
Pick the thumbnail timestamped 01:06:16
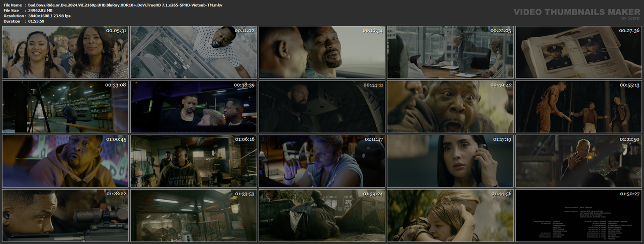click(x=194, y=161)
